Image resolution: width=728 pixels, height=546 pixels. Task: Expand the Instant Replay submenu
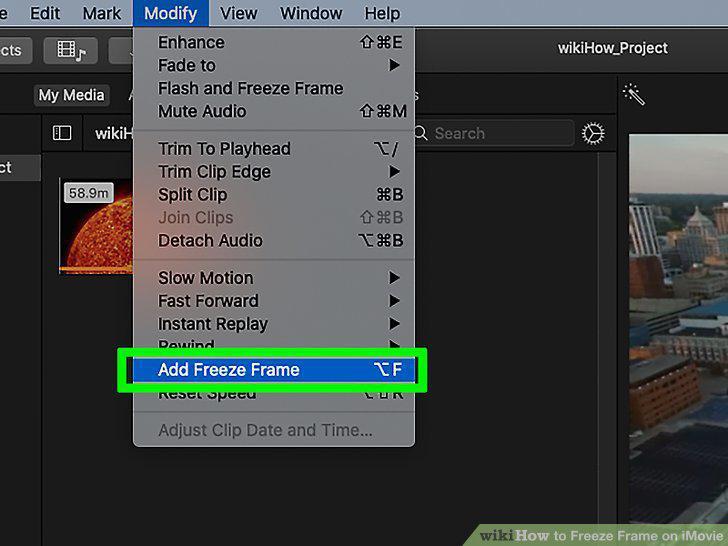(x=274, y=324)
